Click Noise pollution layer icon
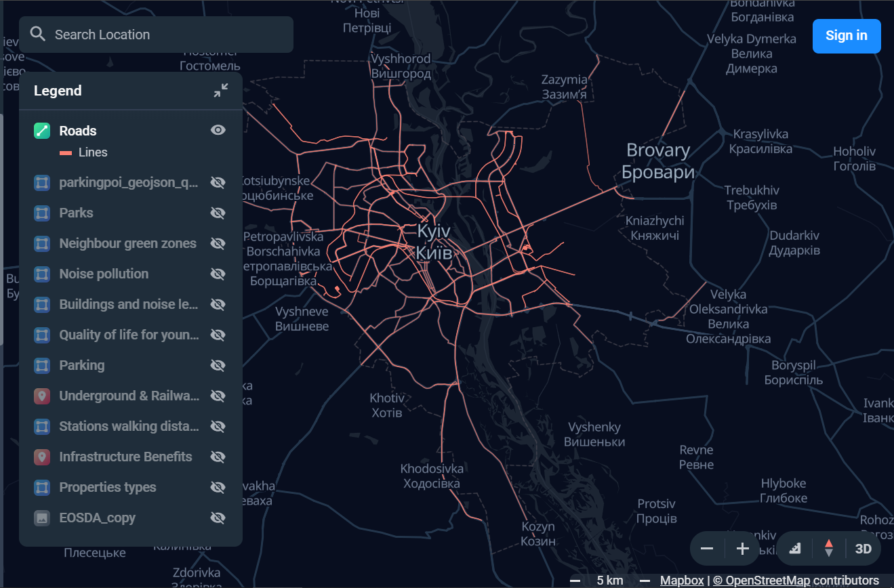Screen dimensions: 894x588 (42, 274)
